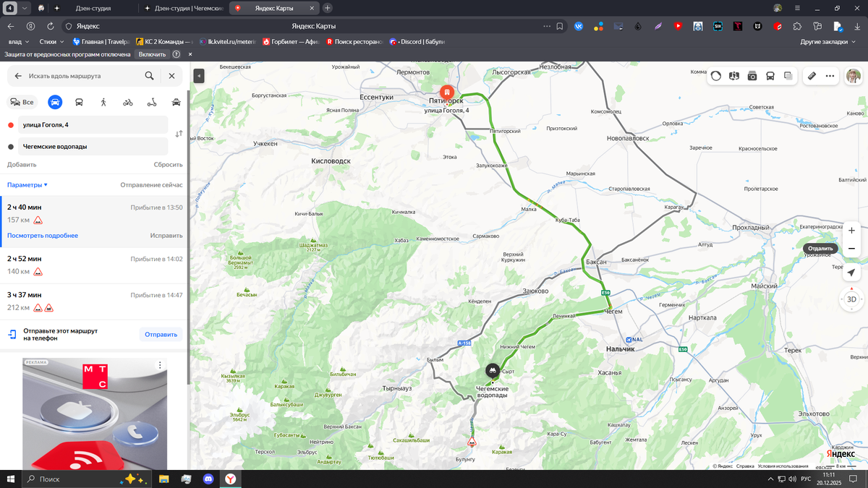Open the map's three-dot more menu
The height and width of the screenshot is (488, 868).
click(830, 76)
